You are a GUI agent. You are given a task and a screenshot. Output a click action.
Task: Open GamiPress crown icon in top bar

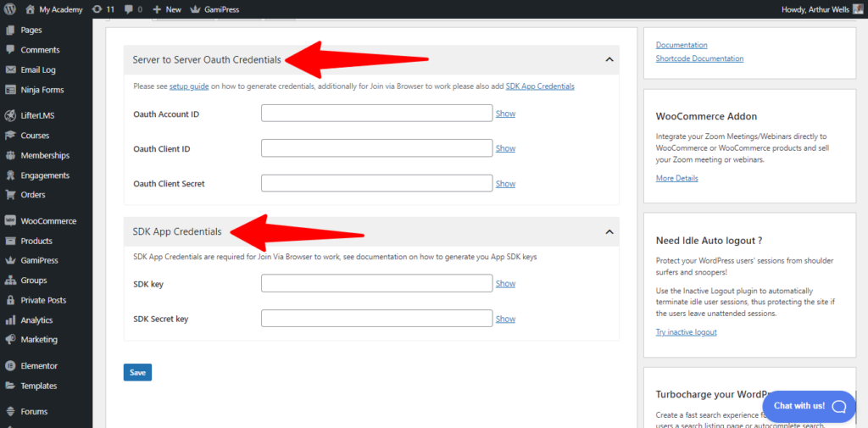click(x=195, y=9)
